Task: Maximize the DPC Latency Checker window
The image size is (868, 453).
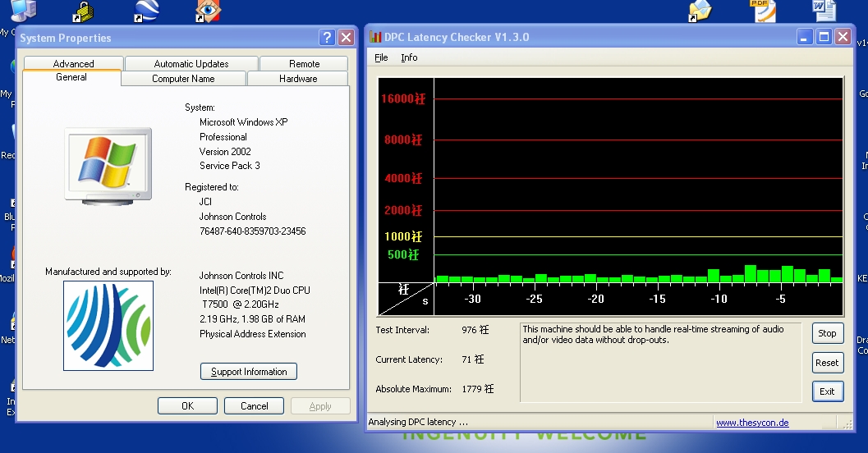Action: click(824, 37)
